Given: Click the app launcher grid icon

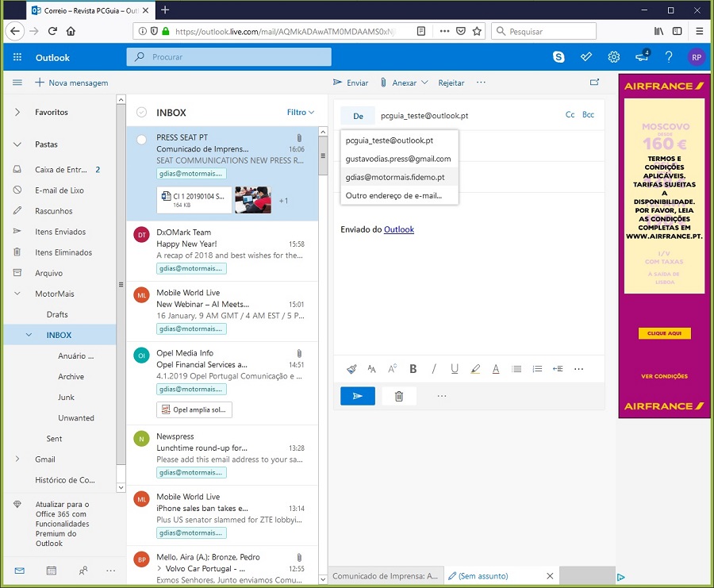Looking at the screenshot, I should (17, 57).
